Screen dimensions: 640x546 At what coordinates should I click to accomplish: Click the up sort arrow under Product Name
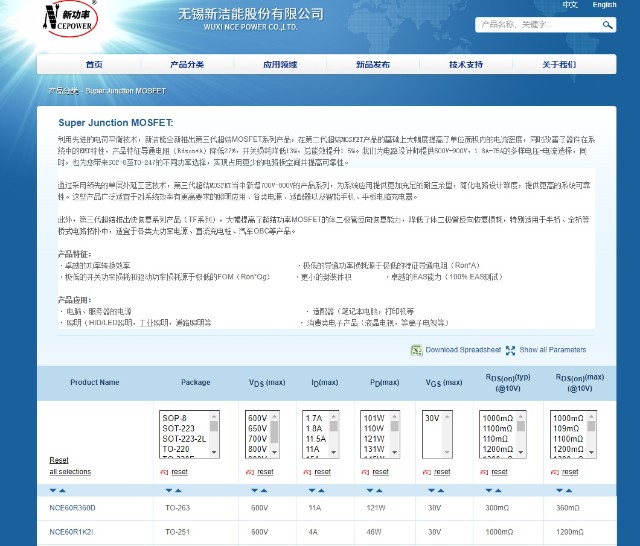tap(62, 490)
